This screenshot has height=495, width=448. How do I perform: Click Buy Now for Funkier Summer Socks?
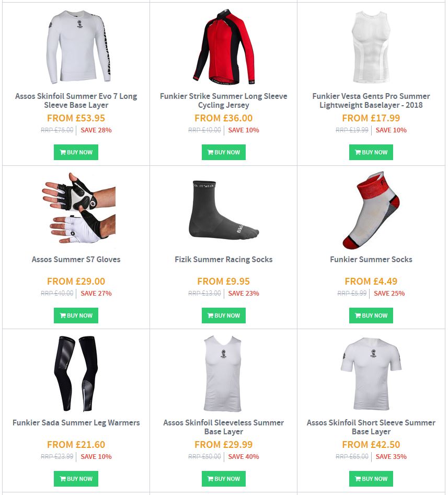pyautogui.click(x=371, y=316)
